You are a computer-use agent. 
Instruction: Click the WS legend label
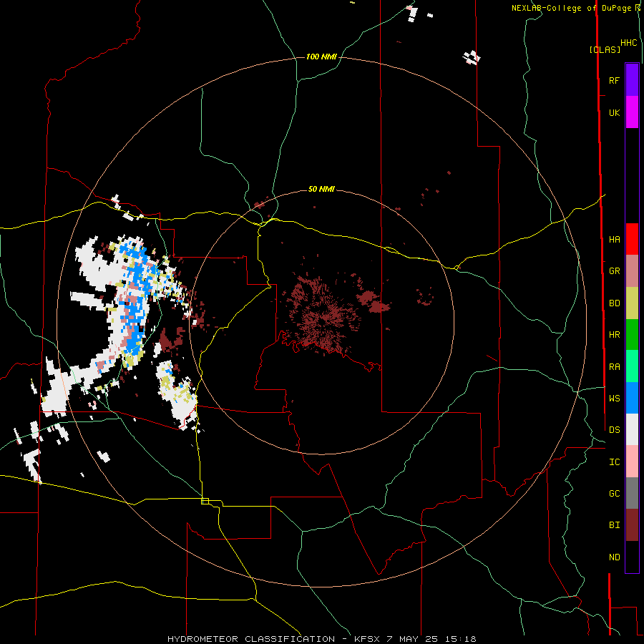coord(614,398)
